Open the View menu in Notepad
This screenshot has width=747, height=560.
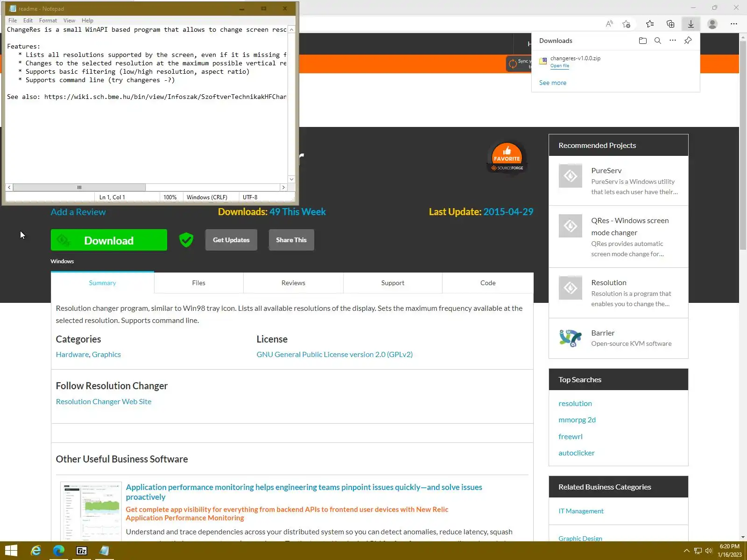pos(69,21)
